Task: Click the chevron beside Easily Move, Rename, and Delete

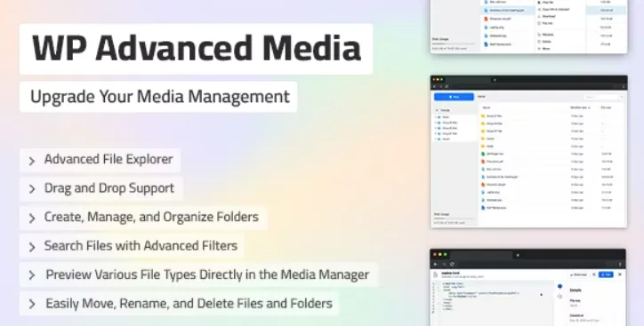Action: (x=32, y=304)
